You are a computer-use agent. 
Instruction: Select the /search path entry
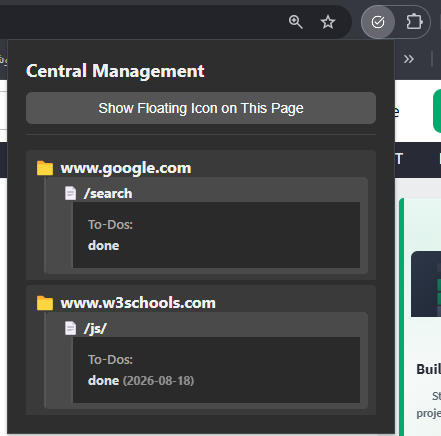(108, 193)
